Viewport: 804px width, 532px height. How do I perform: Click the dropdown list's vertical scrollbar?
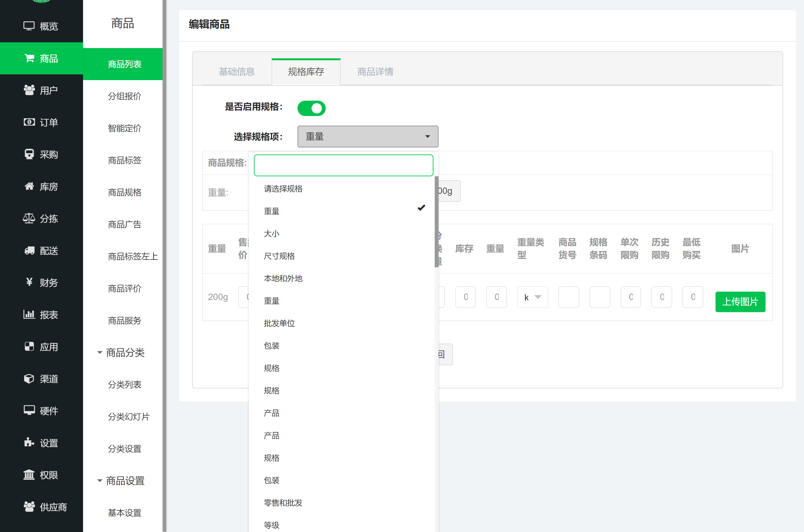click(x=436, y=222)
